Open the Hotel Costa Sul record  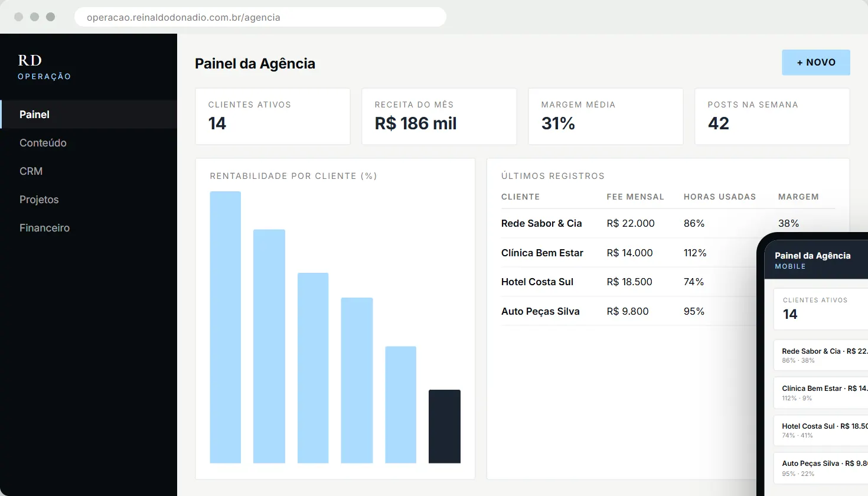[628, 282]
